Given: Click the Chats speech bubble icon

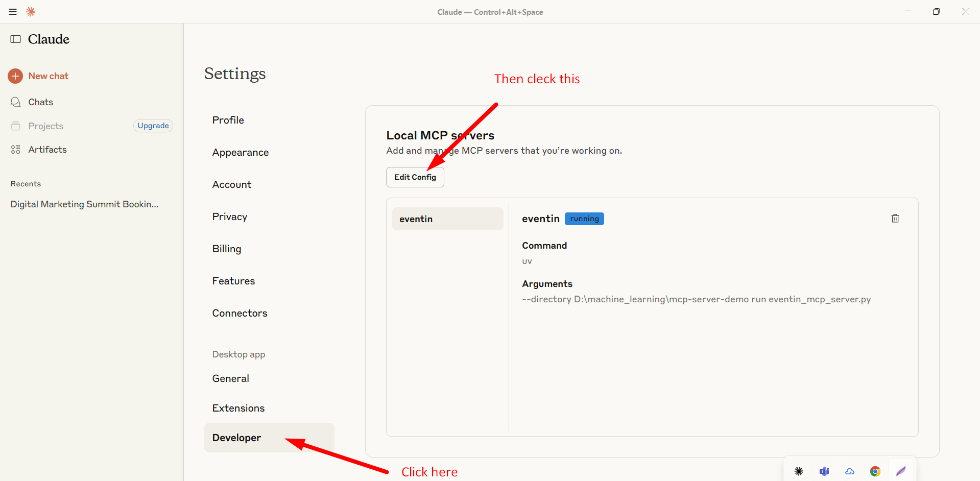Looking at the screenshot, I should [x=16, y=102].
